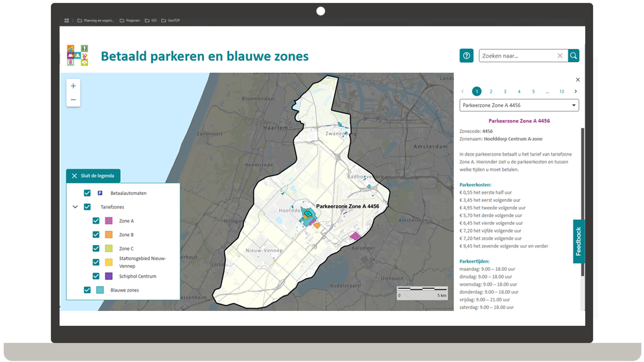Collapse the Tariefzones group
Viewport: 644px width, 362px height.
click(x=75, y=207)
